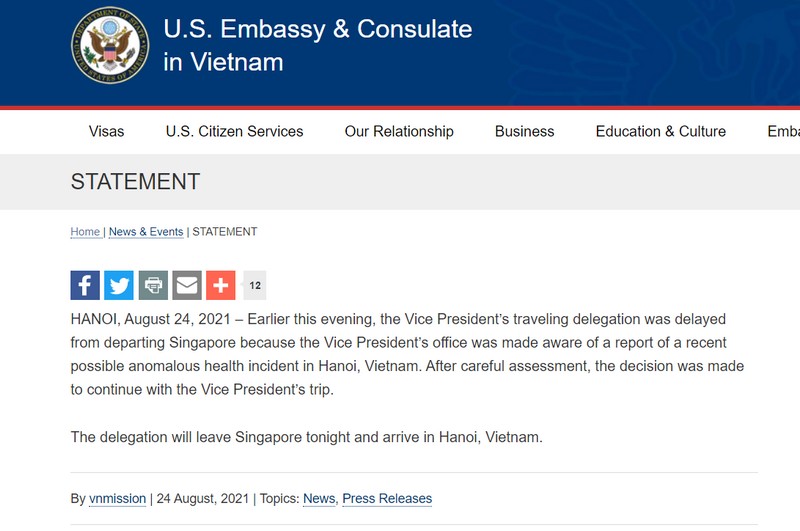Share the statement on Twitter

coord(119,285)
